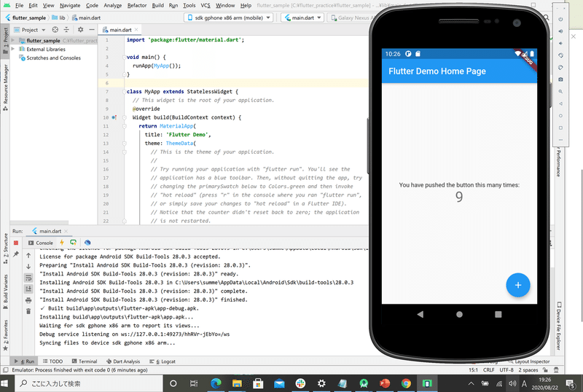Click flutter_sample breadcrumb in navigation bar
Screen dimensions: 583x392
coord(26,17)
